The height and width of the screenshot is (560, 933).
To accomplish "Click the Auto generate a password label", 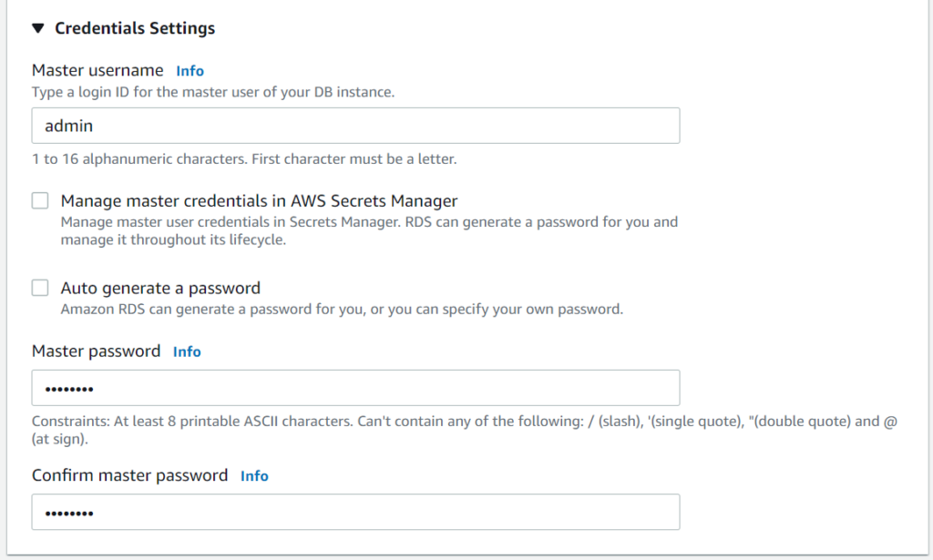I will pos(160,289).
